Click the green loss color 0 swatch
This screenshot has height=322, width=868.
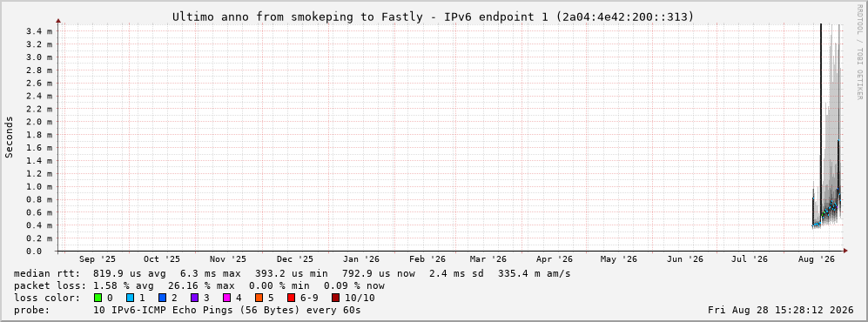(98, 298)
